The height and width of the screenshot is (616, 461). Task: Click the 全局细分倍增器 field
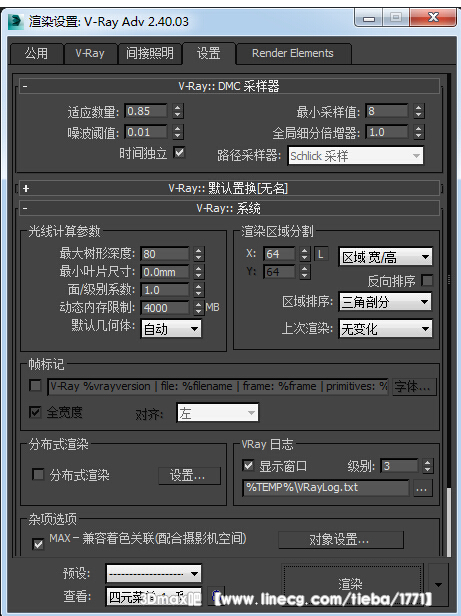pos(387,132)
